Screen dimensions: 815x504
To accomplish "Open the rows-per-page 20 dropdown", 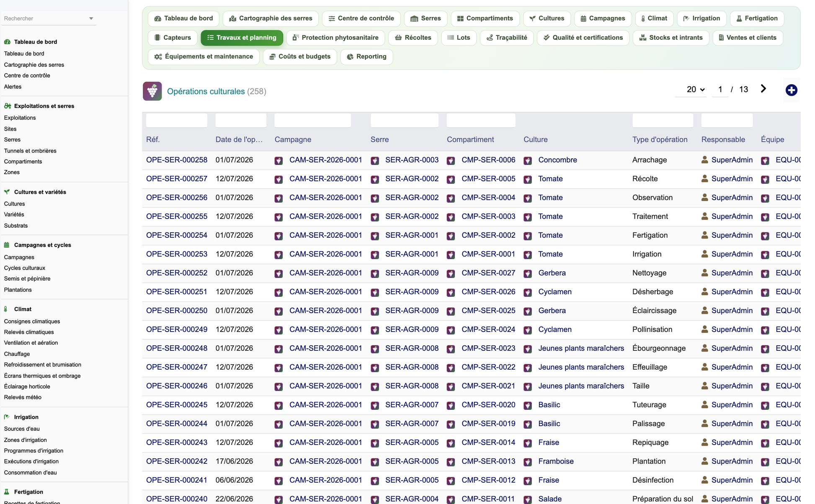I will pos(696,89).
